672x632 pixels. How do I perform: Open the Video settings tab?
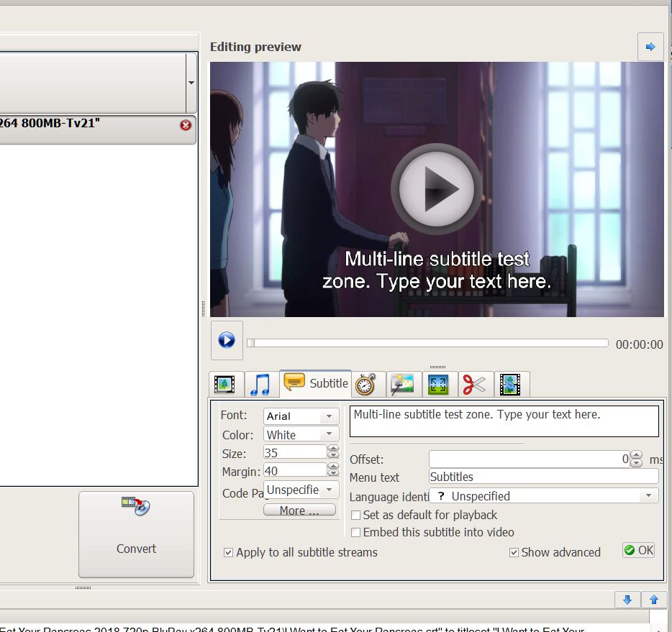[225, 384]
